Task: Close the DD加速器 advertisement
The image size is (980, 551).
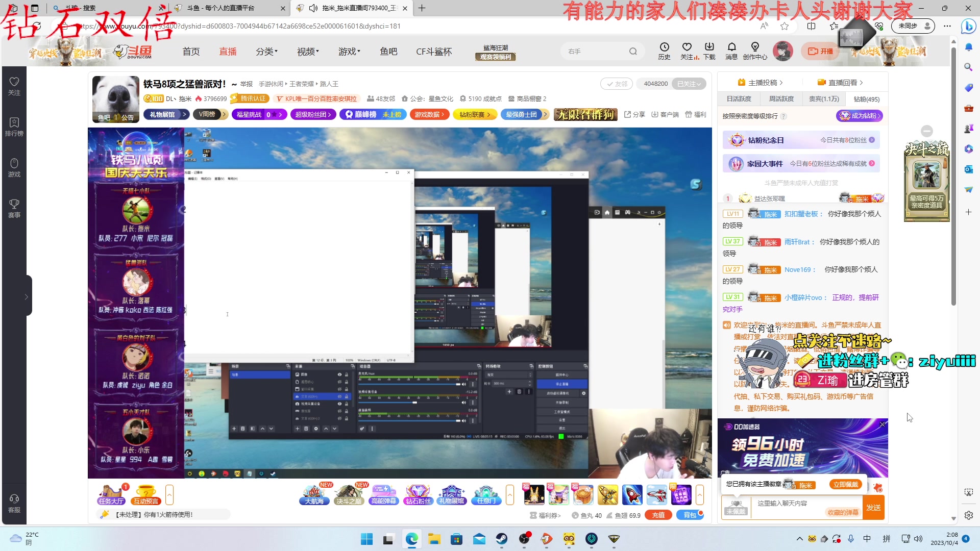Action: pos(883,424)
